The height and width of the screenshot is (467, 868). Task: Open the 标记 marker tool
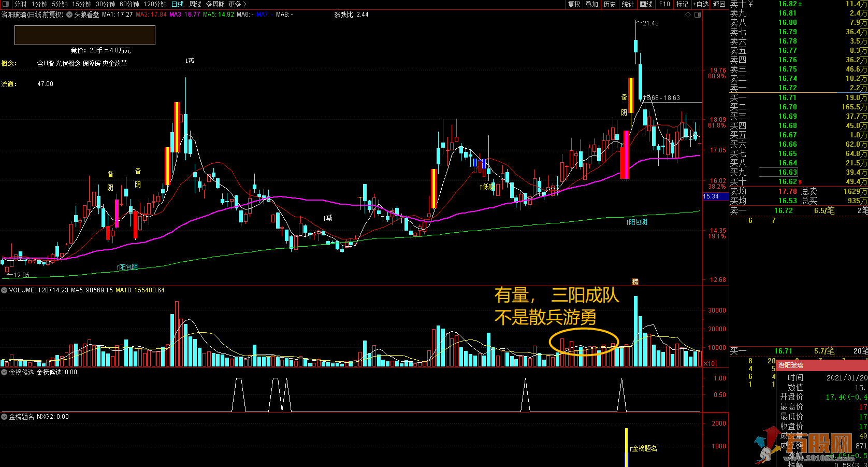682,4
